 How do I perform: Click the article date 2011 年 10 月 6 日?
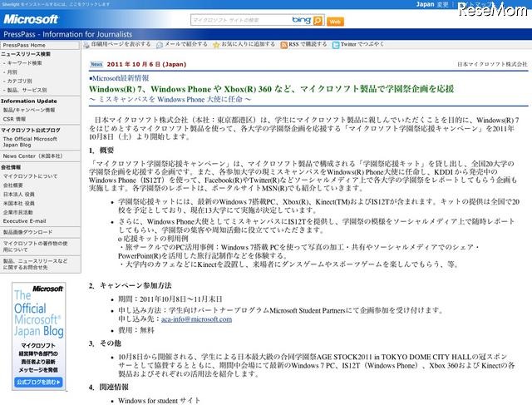[146, 64]
